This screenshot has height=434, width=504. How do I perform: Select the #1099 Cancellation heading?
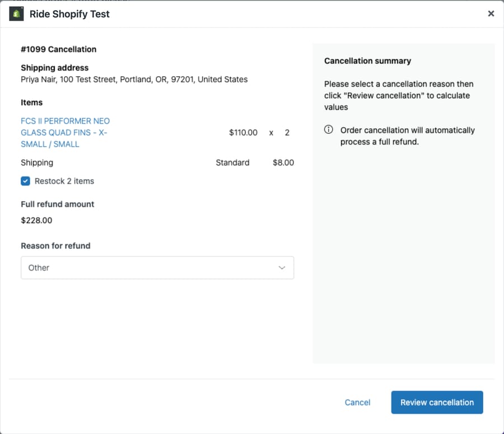click(58, 49)
